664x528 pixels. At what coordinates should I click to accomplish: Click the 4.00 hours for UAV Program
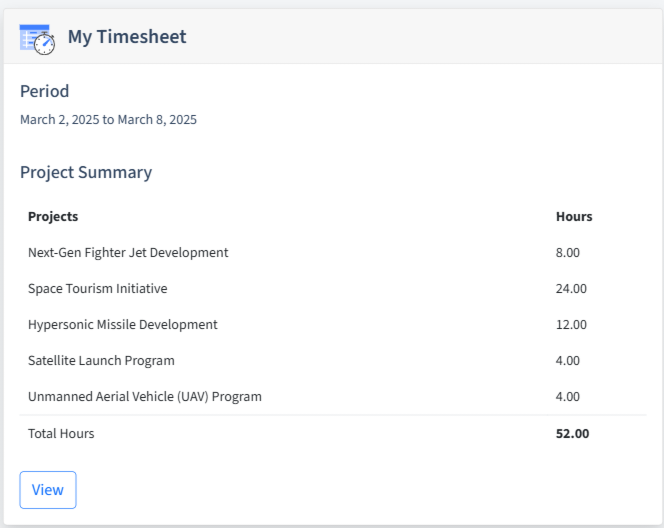(x=568, y=396)
